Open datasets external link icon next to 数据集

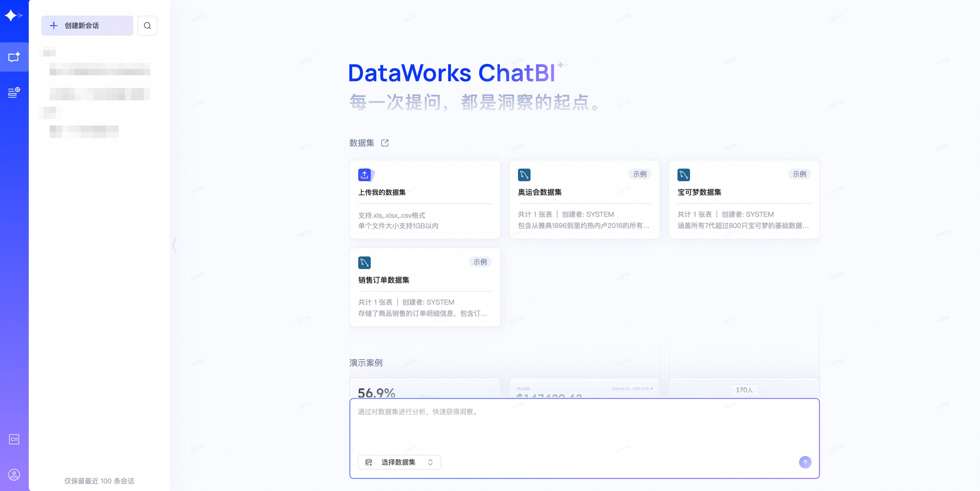point(385,143)
